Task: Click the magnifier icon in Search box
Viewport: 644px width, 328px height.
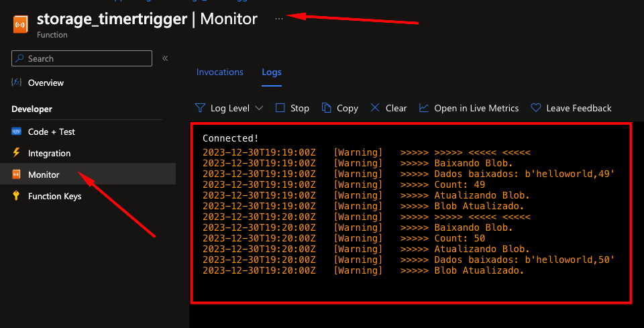Action: tap(19, 59)
